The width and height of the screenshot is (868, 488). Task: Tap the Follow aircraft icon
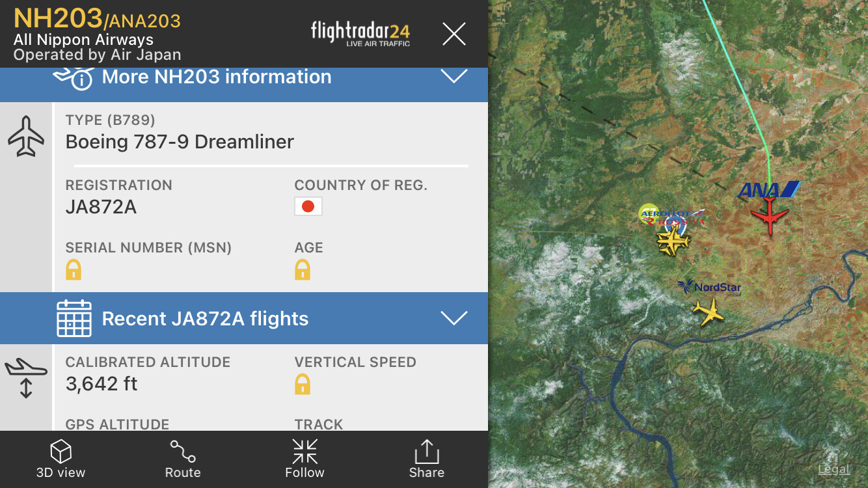click(x=305, y=452)
